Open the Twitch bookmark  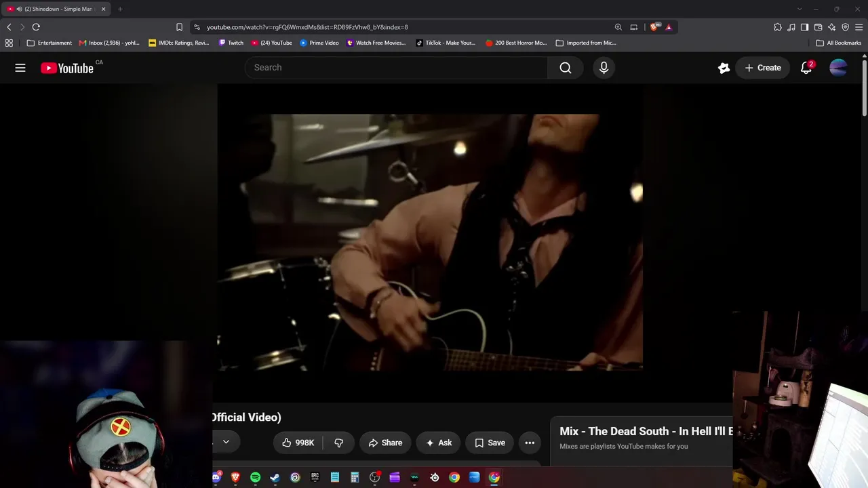click(231, 43)
